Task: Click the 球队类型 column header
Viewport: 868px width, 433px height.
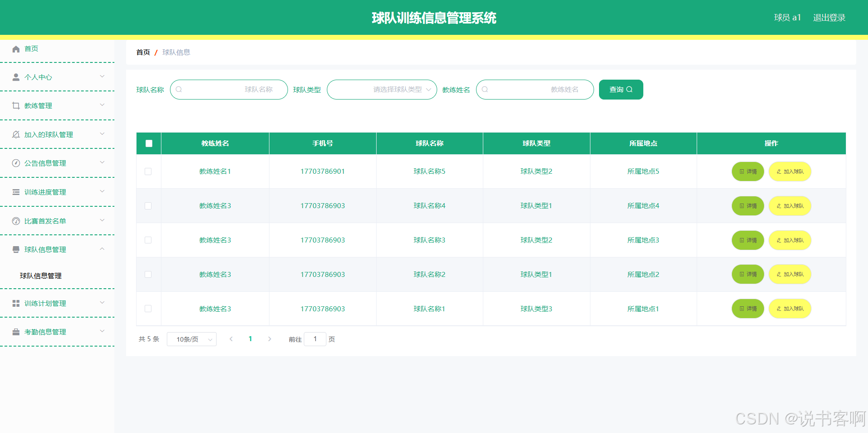Action: click(x=536, y=143)
